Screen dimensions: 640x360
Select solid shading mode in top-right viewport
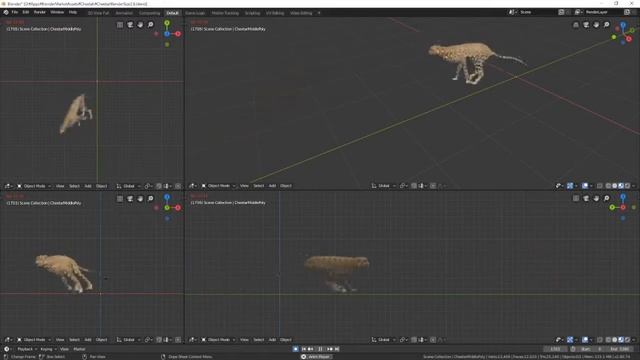pyautogui.click(x=614, y=186)
